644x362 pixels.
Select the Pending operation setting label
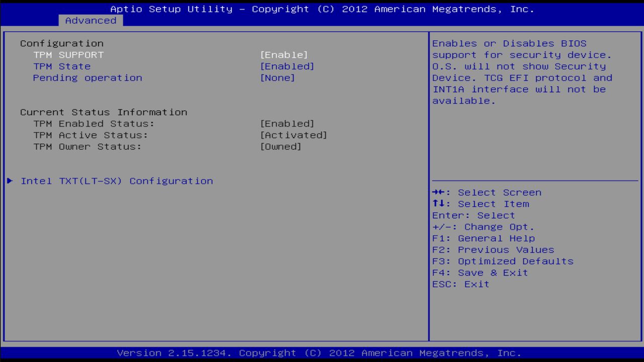[88, 78]
